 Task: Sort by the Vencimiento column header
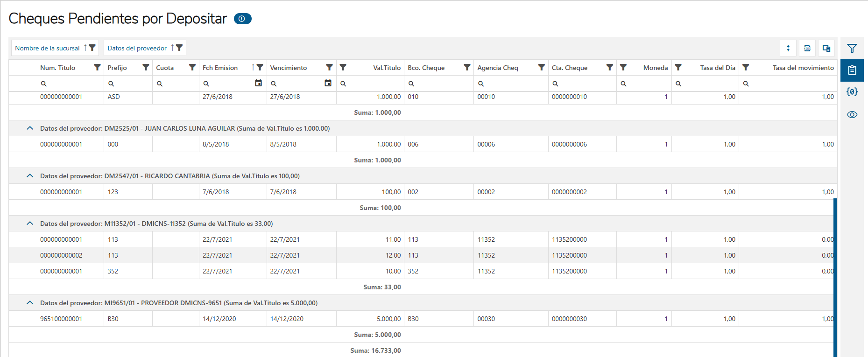tap(289, 68)
